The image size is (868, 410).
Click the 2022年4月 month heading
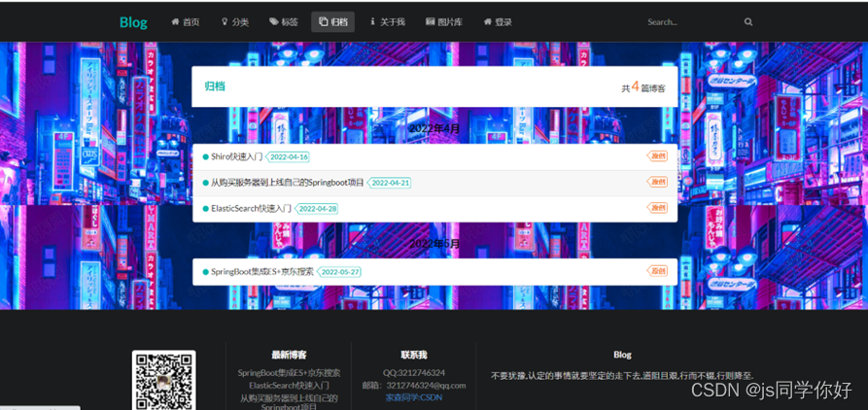434,128
